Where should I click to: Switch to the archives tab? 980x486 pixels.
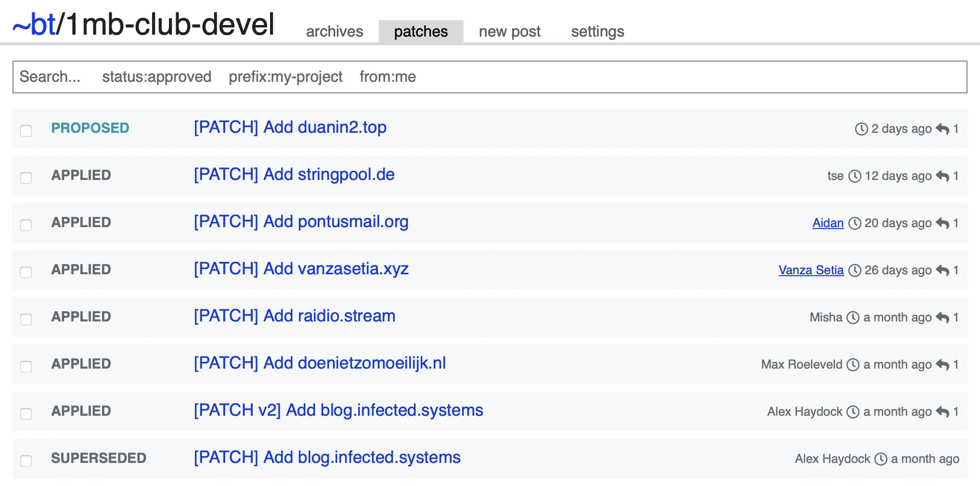pyautogui.click(x=334, y=31)
